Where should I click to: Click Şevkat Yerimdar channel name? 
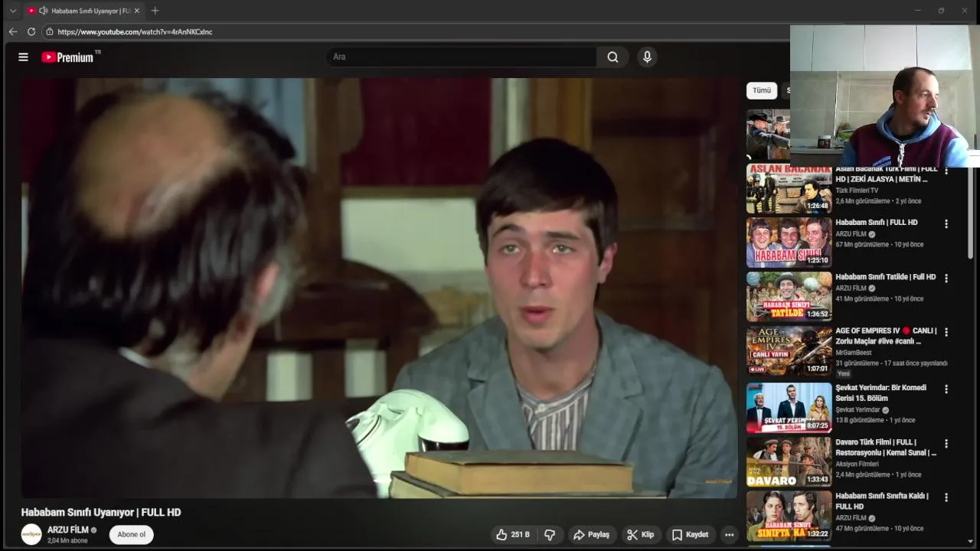[x=857, y=409]
